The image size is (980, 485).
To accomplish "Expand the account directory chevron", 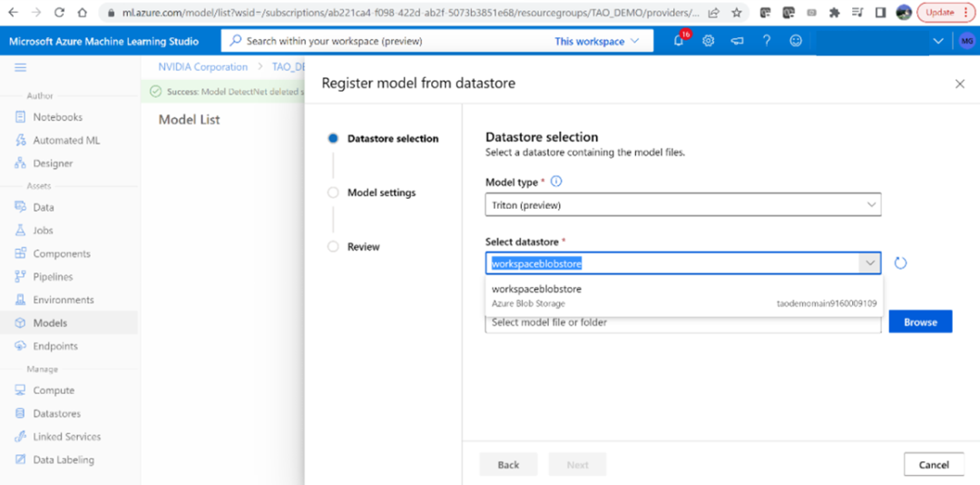I will pyautogui.click(x=938, y=41).
